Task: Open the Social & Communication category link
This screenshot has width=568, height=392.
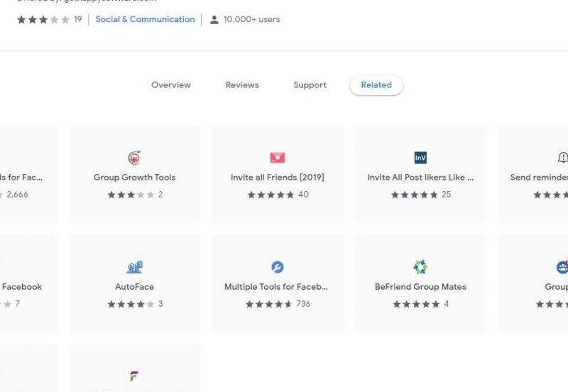Action: pos(145,20)
